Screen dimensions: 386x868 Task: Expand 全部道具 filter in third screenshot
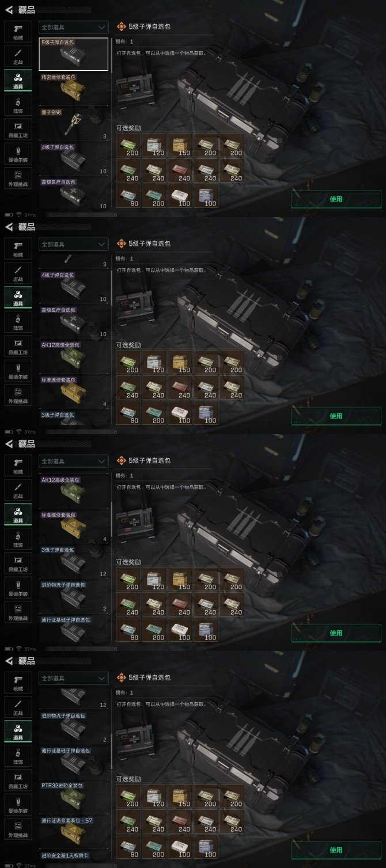73,461
